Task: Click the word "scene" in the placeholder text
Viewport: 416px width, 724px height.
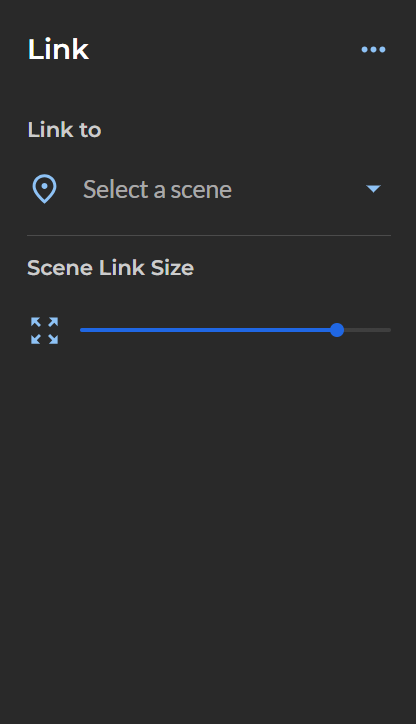Action: click(x=201, y=190)
